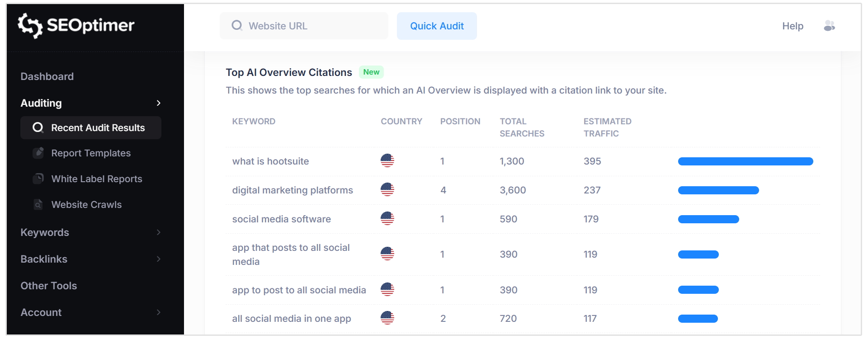This screenshot has width=868, height=339.
Task: Click traffic bar for 'digital marketing platforms'
Action: [x=718, y=190]
